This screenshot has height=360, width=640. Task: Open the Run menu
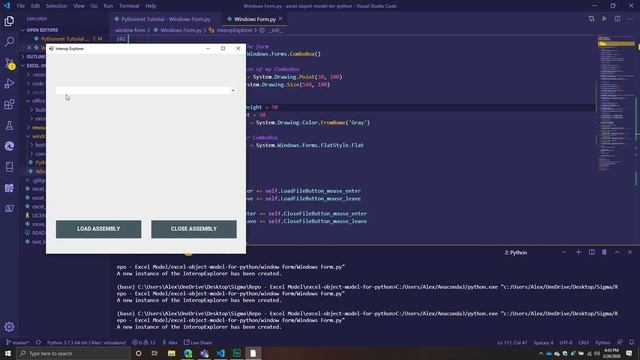click(x=108, y=6)
